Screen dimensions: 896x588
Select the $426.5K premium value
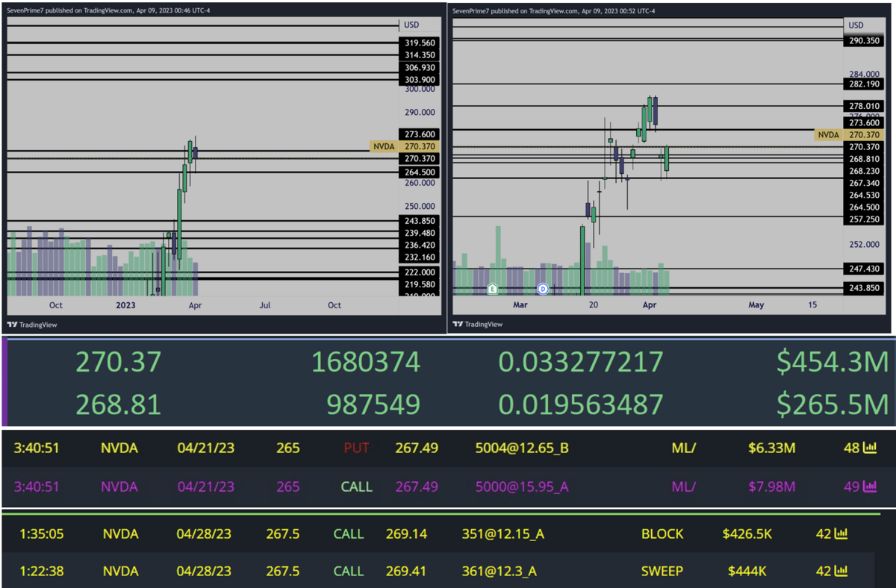(748, 534)
